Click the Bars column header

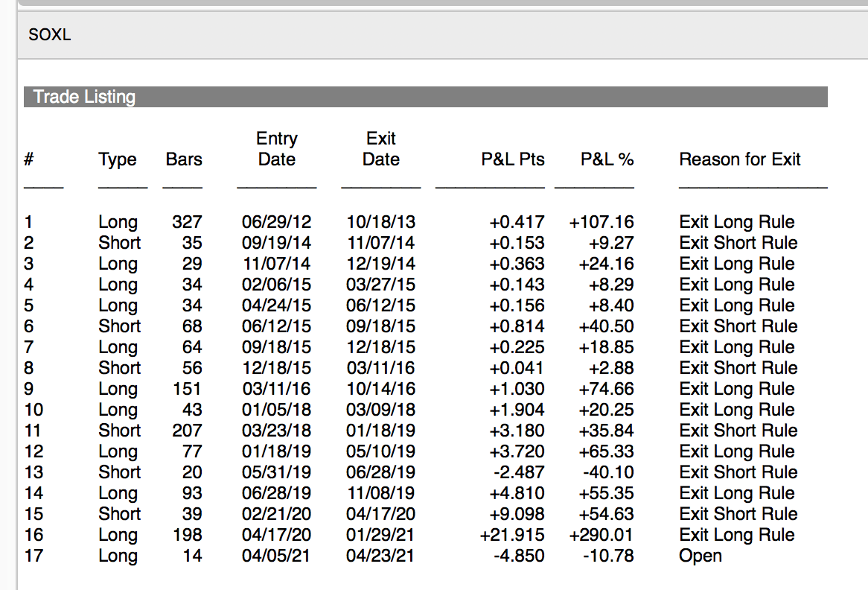coord(183,159)
